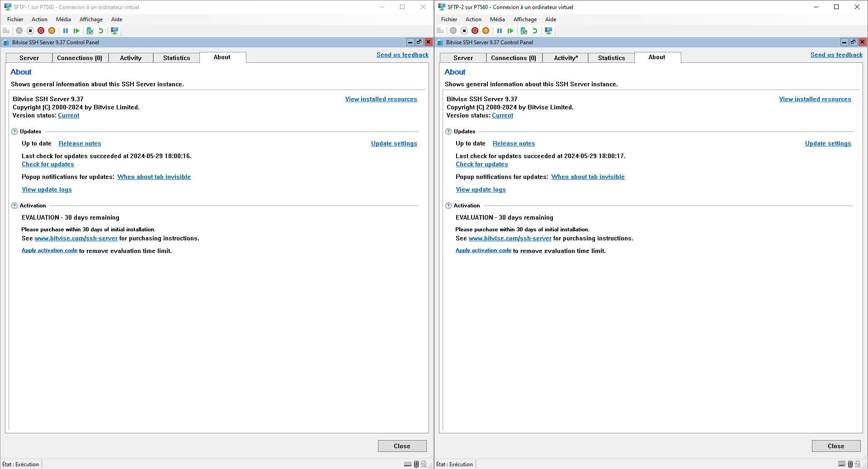868x469 pixels.
Task: Shut down SFTP-1 using red power icon
Action: [41, 31]
